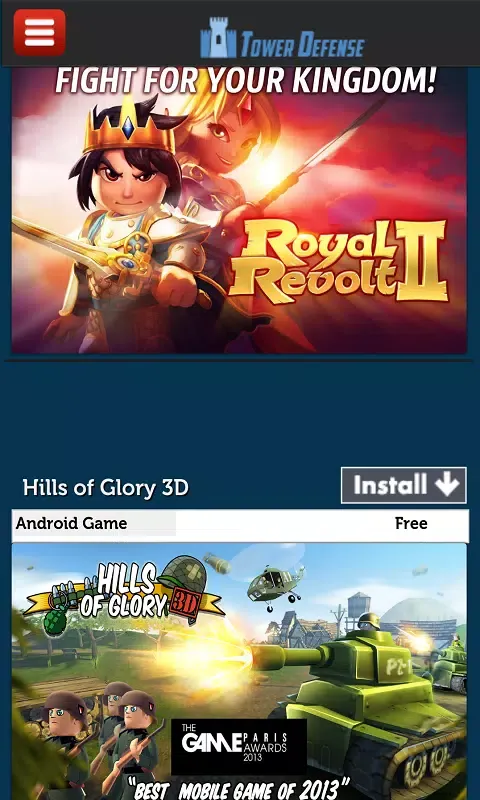
Task: Tap the helicopter in the game banner
Action: (274, 585)
